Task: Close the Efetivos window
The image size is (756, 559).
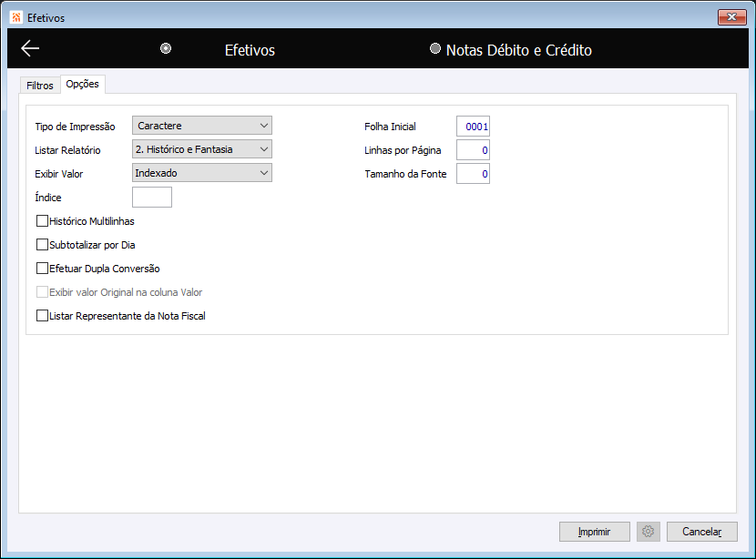Action: click(x=732, y=17)
